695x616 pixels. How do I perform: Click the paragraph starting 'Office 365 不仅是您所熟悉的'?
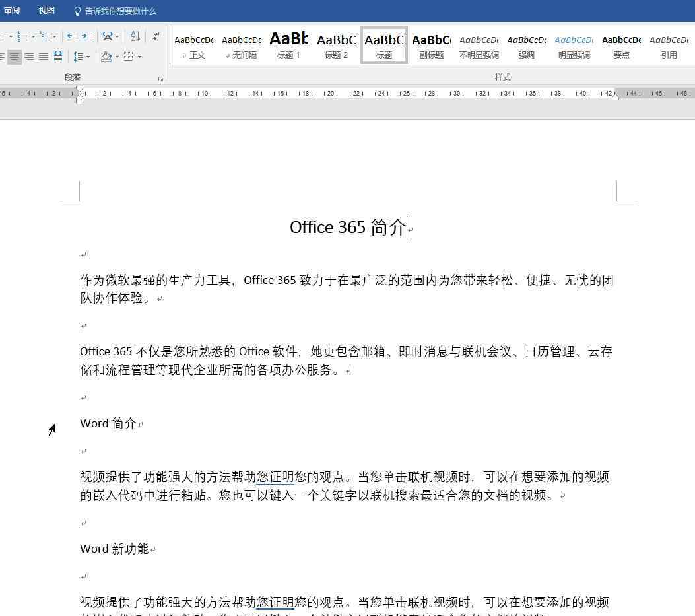tap(346, 360)
